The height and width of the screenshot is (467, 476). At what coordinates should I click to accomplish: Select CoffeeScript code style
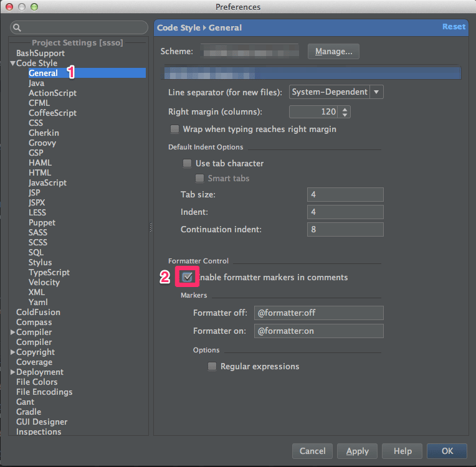click(x=52, y=113)
